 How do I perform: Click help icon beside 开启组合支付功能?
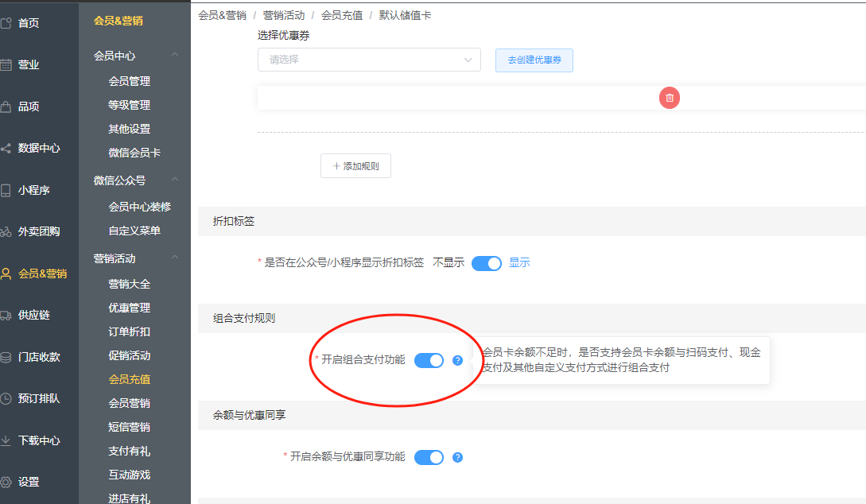coord(457,360)
